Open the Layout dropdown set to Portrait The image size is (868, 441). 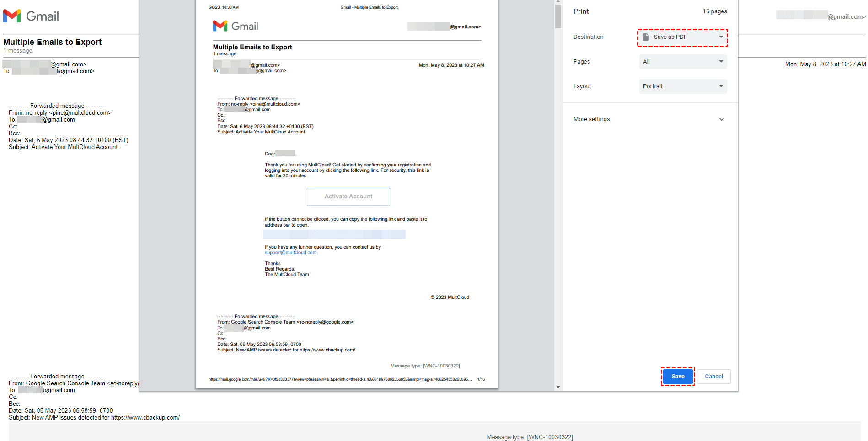point(683,86)
